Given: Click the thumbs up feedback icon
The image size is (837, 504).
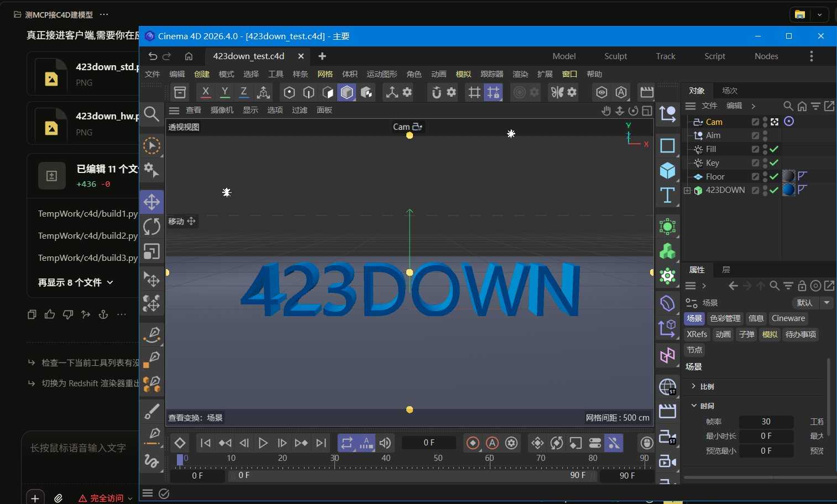Looking at the screenshot, I should pos(50,314).
